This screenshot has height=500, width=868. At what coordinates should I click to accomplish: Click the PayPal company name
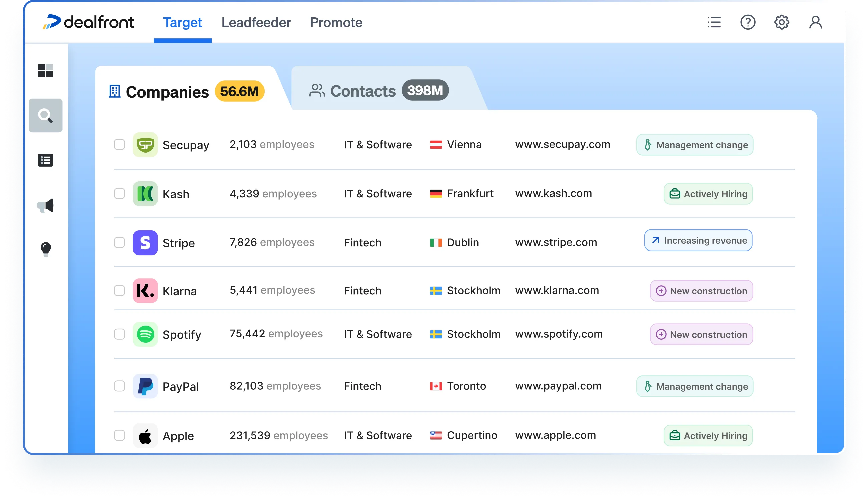coord(181,387)
